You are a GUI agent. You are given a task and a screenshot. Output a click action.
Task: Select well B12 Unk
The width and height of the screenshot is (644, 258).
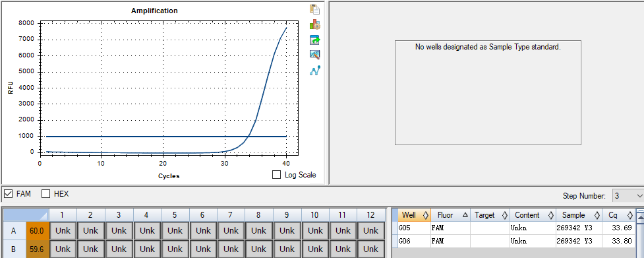[371, 249]
